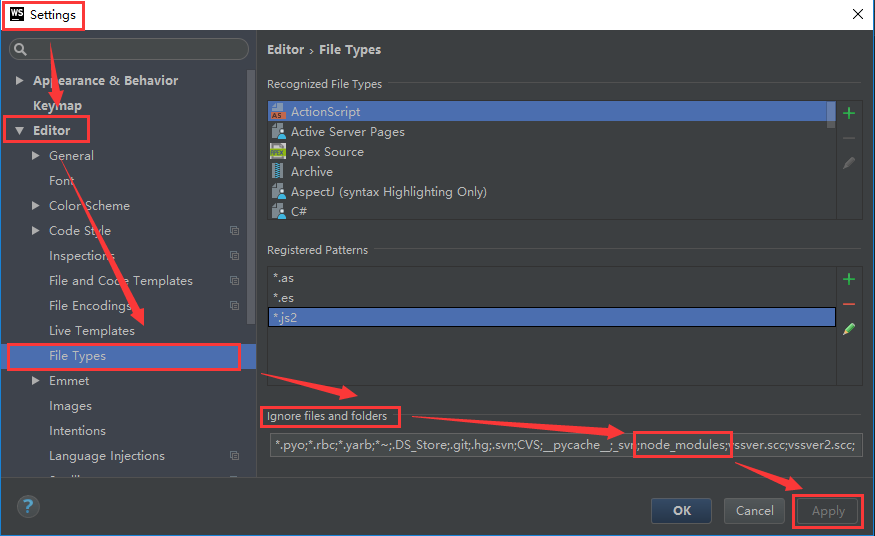Image resolution: width=875 pixels, height=536 pixels.
Task: Click the Archive file type icon
Action: [x=278, y=171]
